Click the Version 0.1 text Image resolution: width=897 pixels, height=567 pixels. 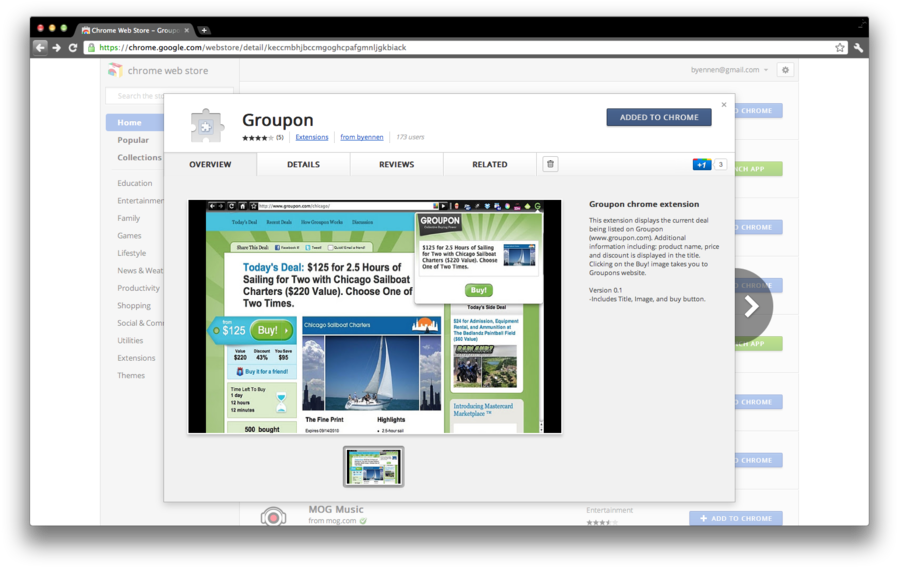tap(605, 290)
